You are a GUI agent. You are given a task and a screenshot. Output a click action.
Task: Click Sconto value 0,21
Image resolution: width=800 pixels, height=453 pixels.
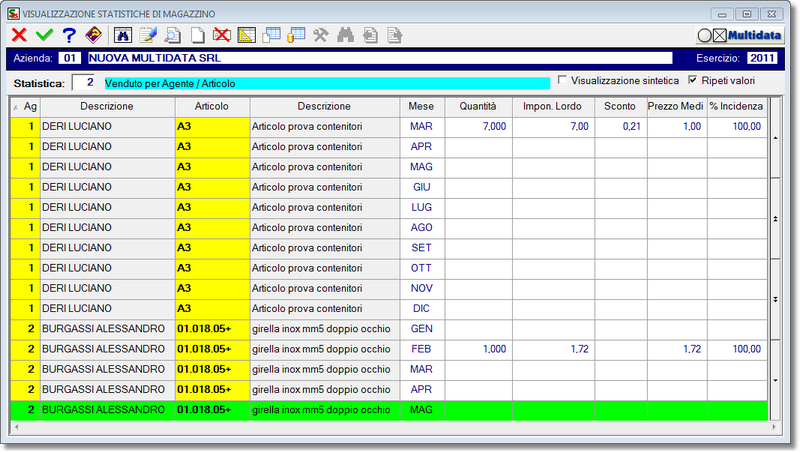click(x=632, y=127)
